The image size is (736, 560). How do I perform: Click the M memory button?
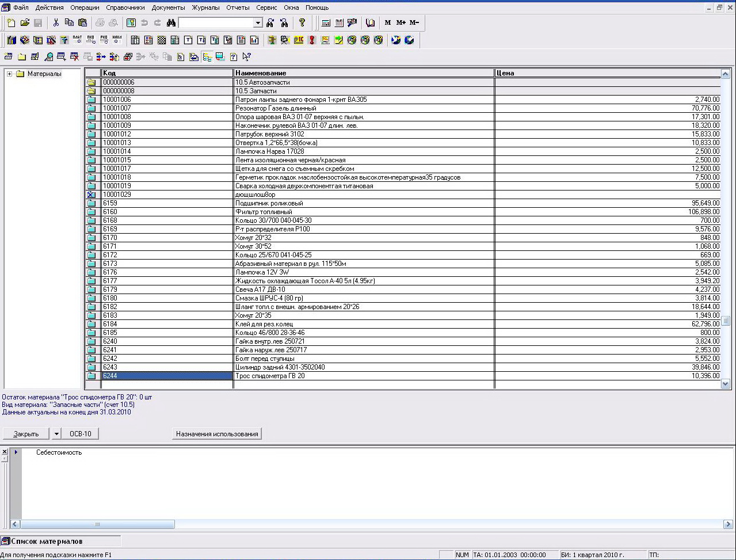click(388, 23)
